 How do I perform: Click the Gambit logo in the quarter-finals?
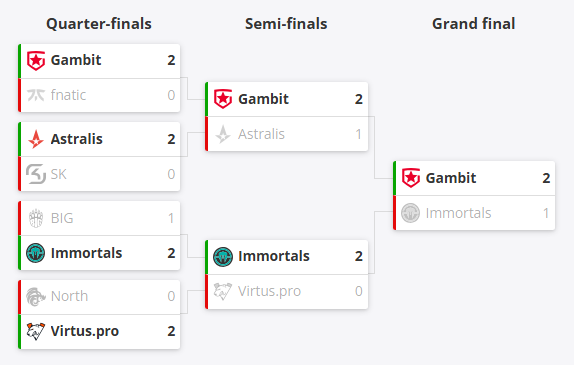click(36, 60)
